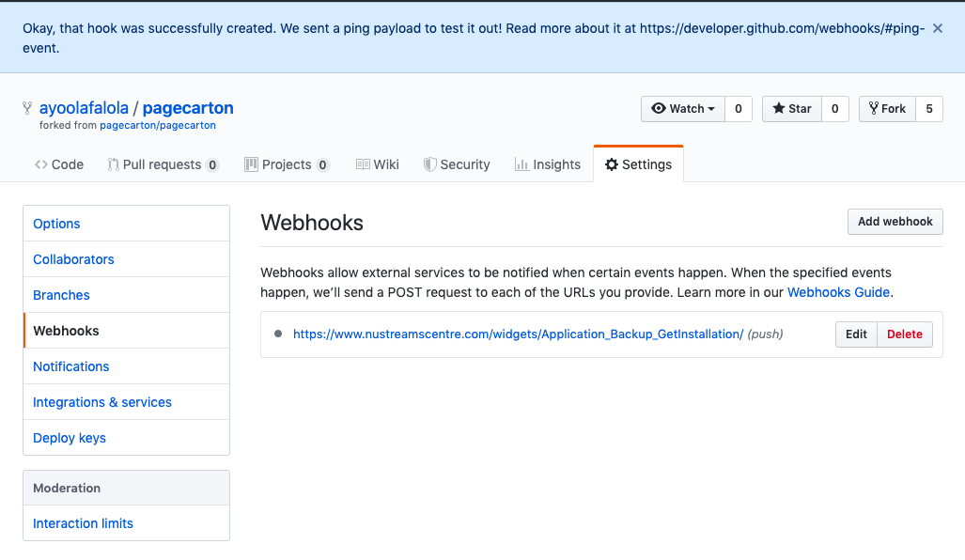The image size is (965, 560).
Task: Click the code brackets icon on the Code tab
Action: pyautogui.click(x=41, y=164)
